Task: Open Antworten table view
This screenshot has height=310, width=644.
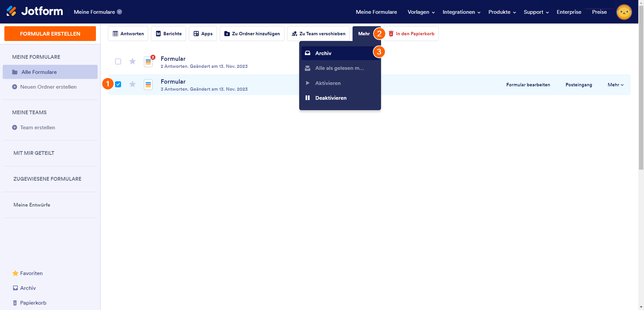Action: (x=128, y=34)
